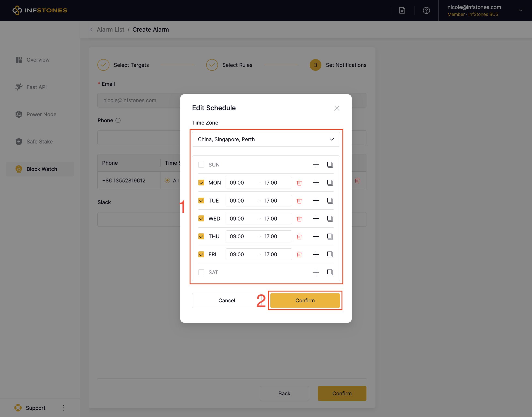Edit the FRI 09:00 start time field
Screen dimensions: 532x417
point(237,254)
